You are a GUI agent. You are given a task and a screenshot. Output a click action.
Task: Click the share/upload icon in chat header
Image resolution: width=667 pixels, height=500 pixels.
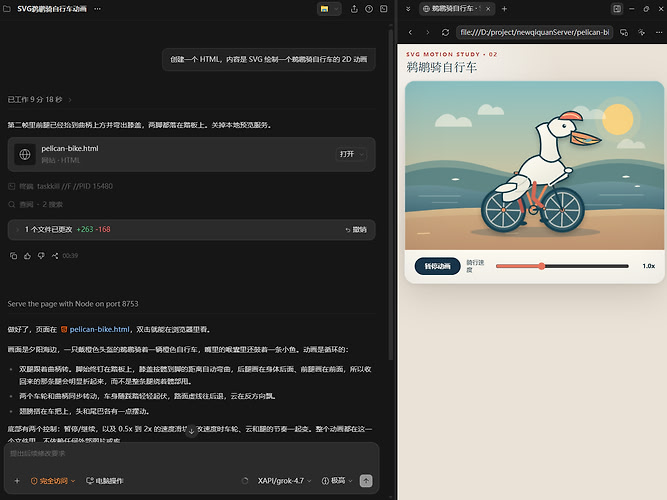pos(354,9)
